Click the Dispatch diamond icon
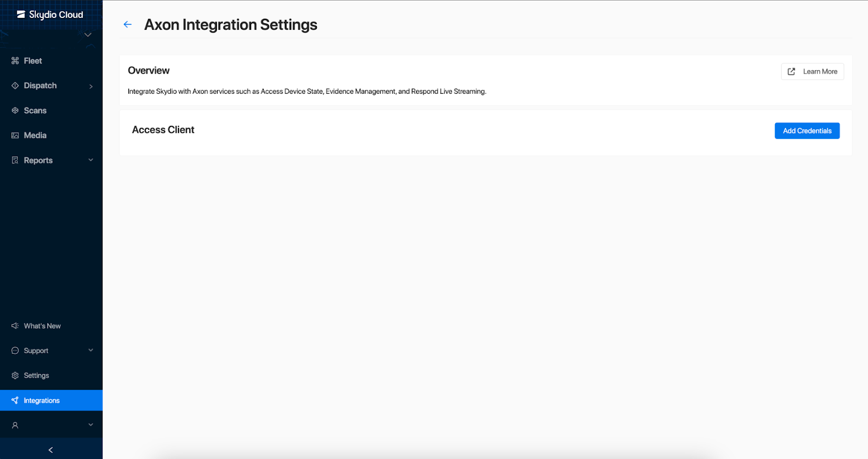The width and height of the screenshot is (868, 459). coord(15,86)
